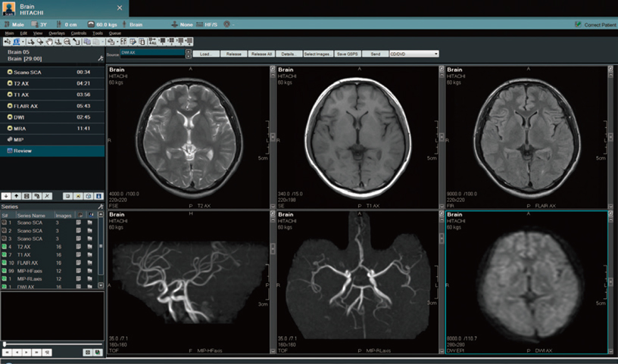Screen dimensions: 618x364
Task: Click the down arrow icon above Series panel
Action: click(7, 195)
